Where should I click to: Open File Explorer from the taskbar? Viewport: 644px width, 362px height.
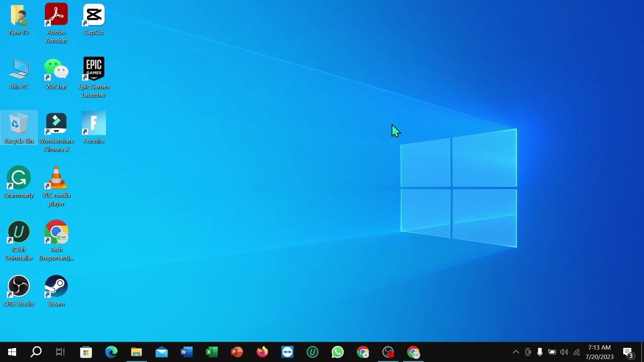click(136, 352)
